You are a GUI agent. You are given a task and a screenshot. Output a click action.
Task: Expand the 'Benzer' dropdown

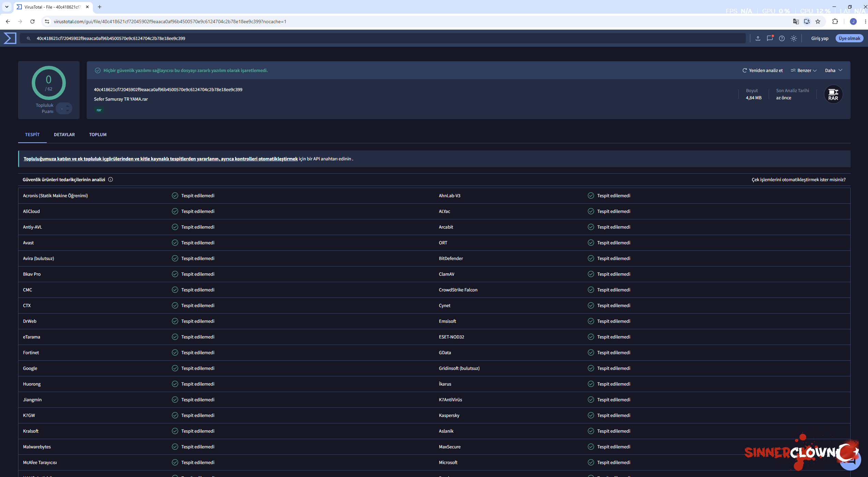click(804, 71)
